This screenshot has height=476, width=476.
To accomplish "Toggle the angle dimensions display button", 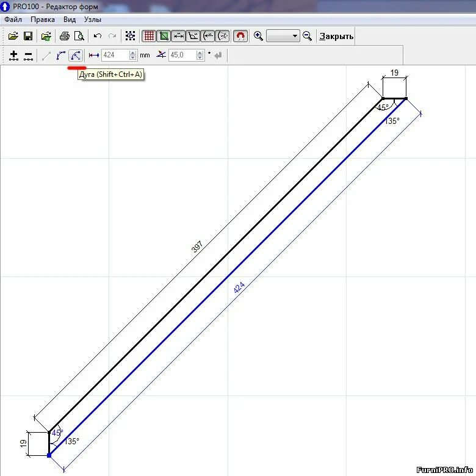I will click(193, 36).
